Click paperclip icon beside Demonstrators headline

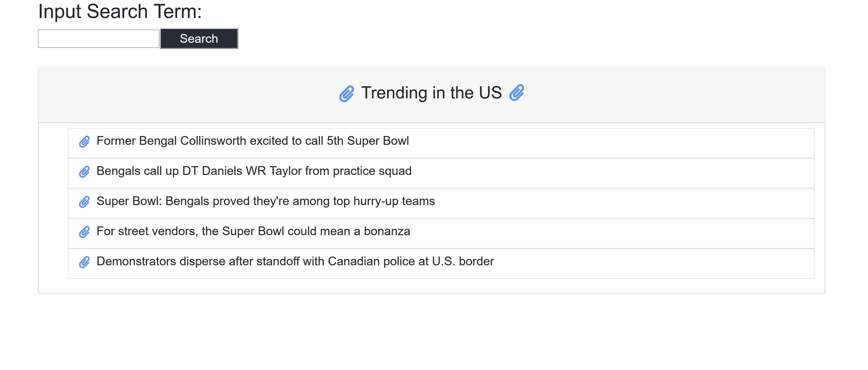tap(84, 262)
